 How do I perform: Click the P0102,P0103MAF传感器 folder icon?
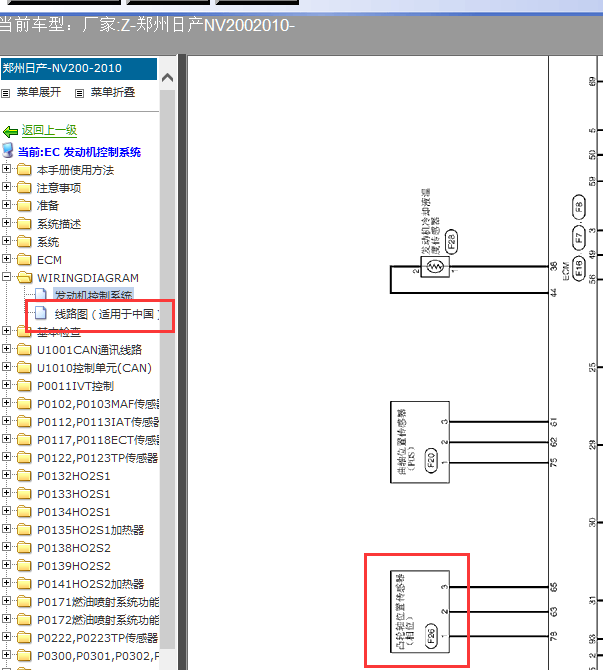click(24, 403)
